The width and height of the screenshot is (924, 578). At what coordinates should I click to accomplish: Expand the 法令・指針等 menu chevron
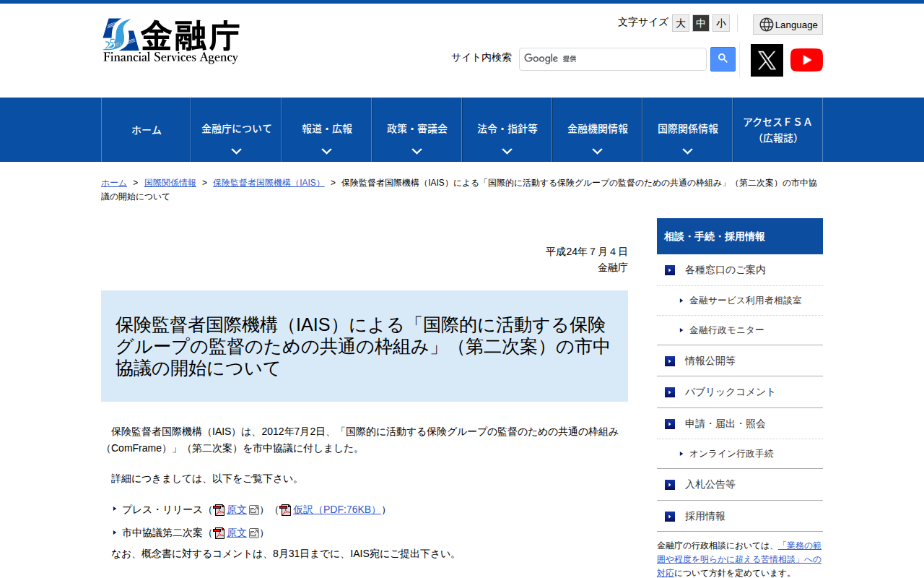506,151
